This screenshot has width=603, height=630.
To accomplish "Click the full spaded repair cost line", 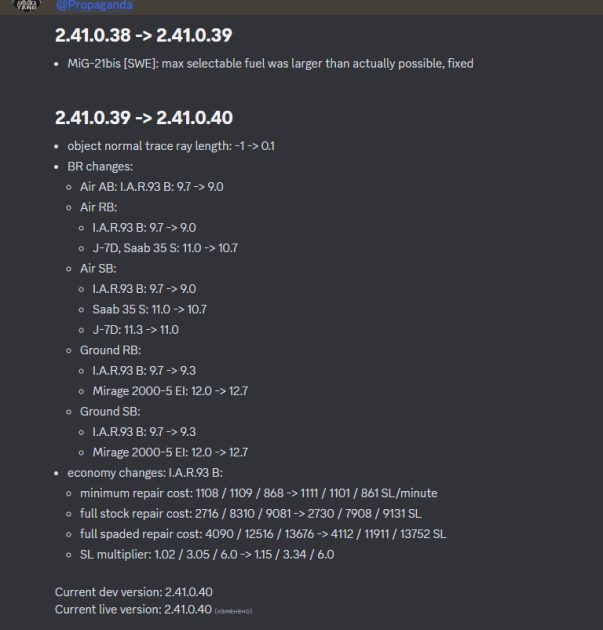I will tap(263, 534).
